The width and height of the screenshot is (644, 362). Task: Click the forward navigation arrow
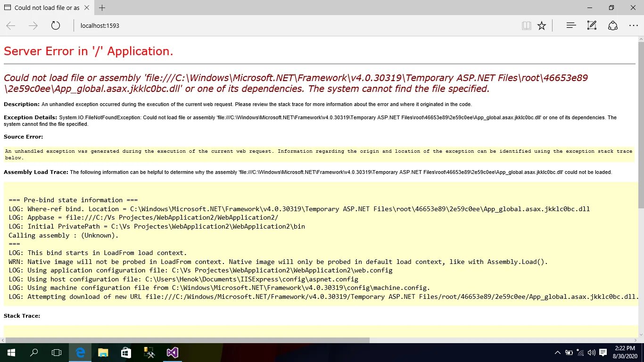[x=33, y=25]
